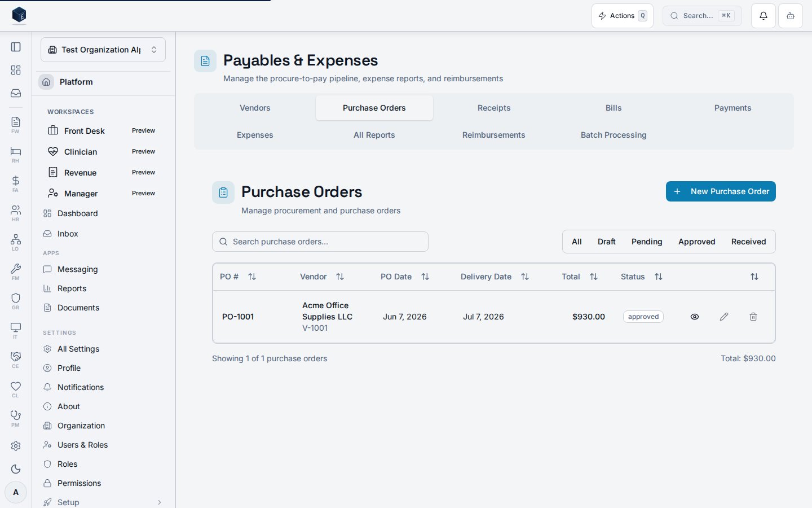
Task: Open the HR people module icon
Action: (16, 213)
